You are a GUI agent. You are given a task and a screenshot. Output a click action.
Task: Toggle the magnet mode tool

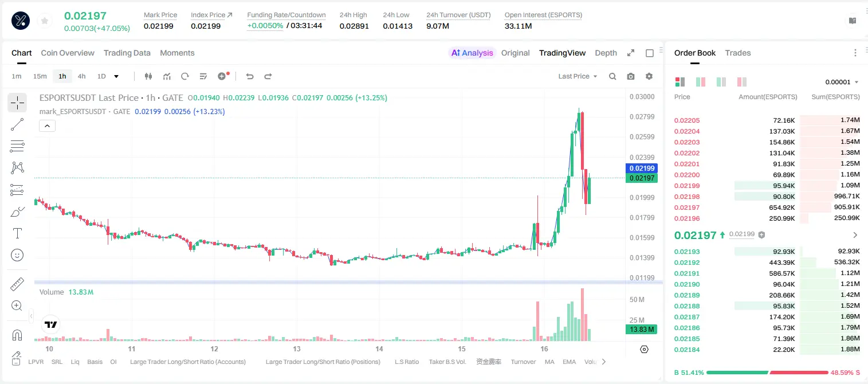coord(17,335)
